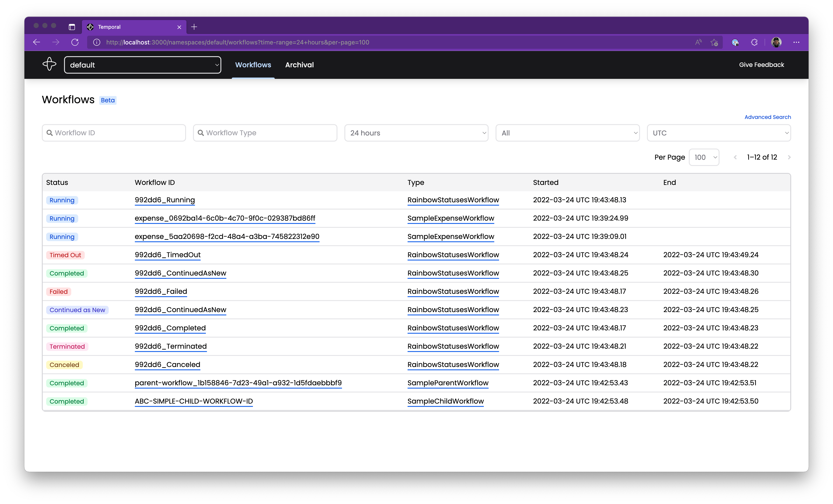This screenshot has height=504, width=833.
Task: Click the browser back arrow
Action: click(x=37, y=42)
